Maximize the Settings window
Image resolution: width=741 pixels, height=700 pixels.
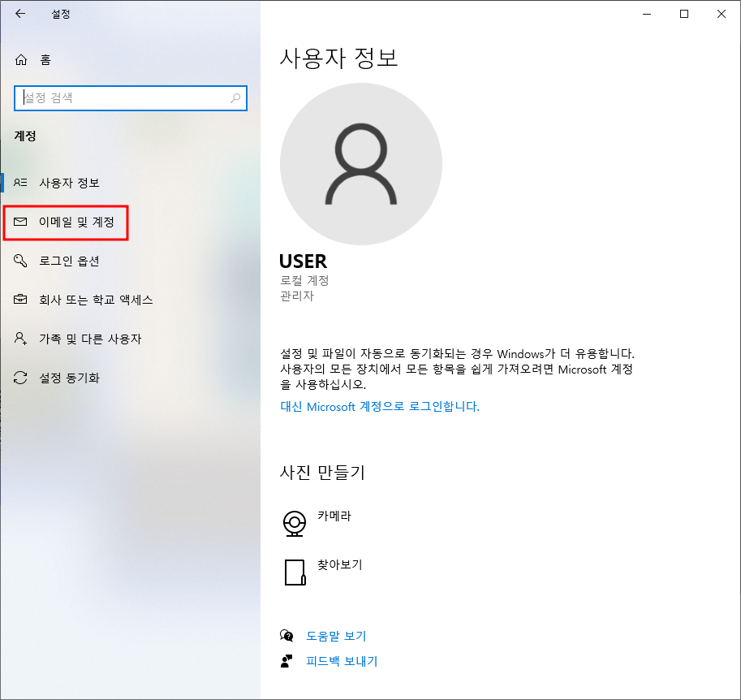click(684, 14)
